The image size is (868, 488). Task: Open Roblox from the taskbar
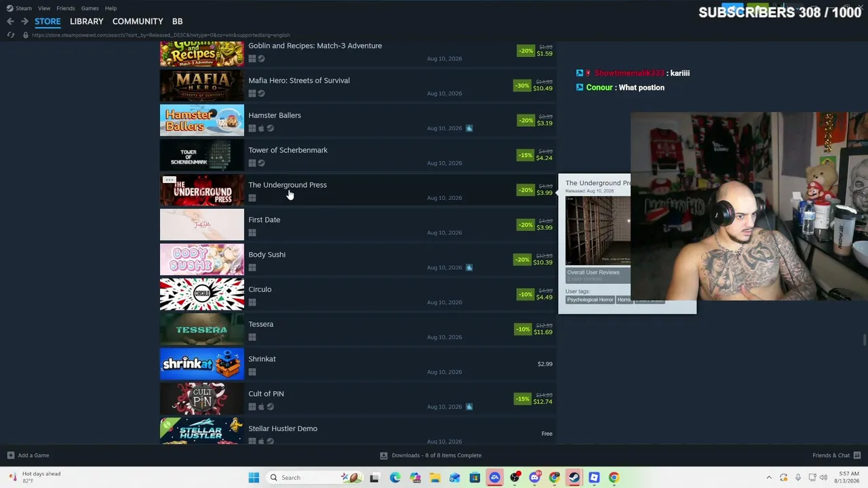(x=594, y=478)
